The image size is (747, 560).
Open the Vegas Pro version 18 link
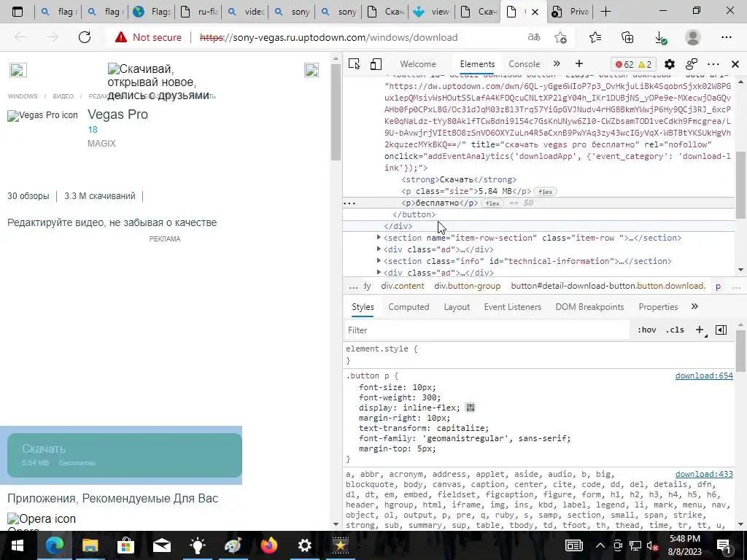point(93,130)
